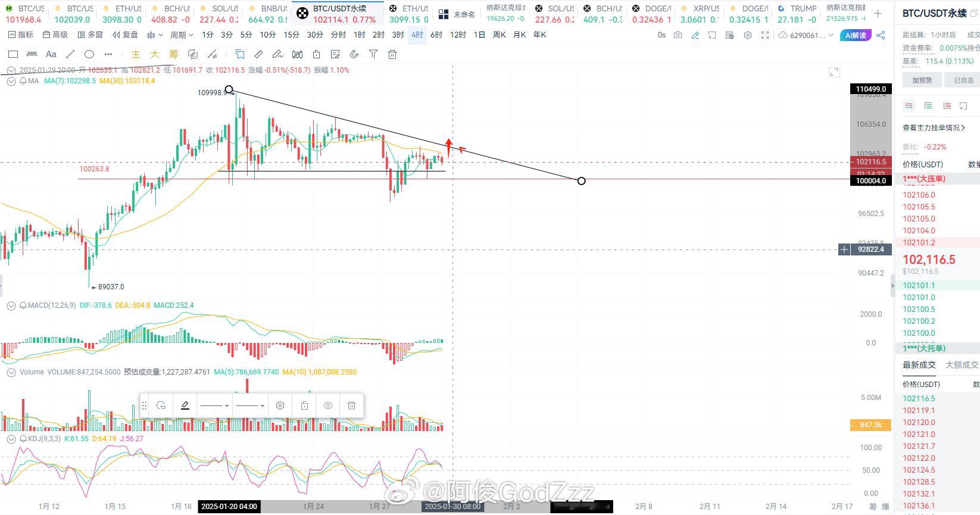
Task: Show buy orders only view icon
Action: click(928, 105)
